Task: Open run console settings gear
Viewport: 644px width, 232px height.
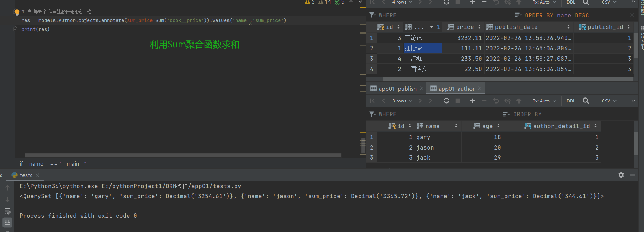Action: point(621,175)
